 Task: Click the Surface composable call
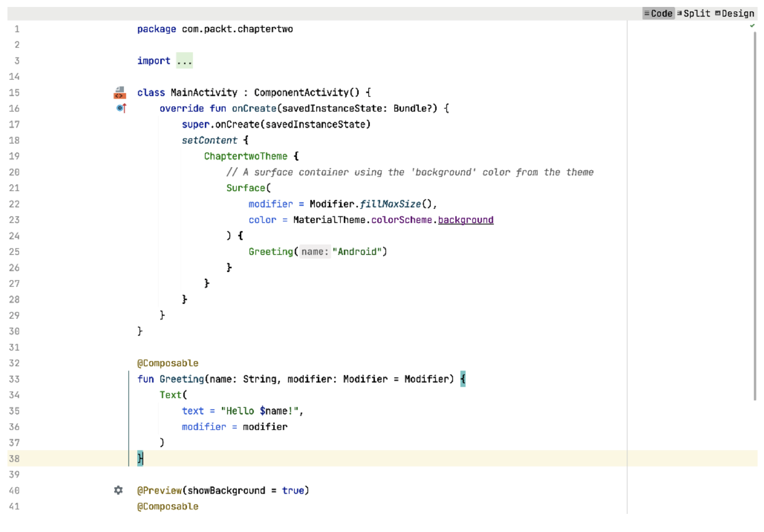[x=245, y=188]
